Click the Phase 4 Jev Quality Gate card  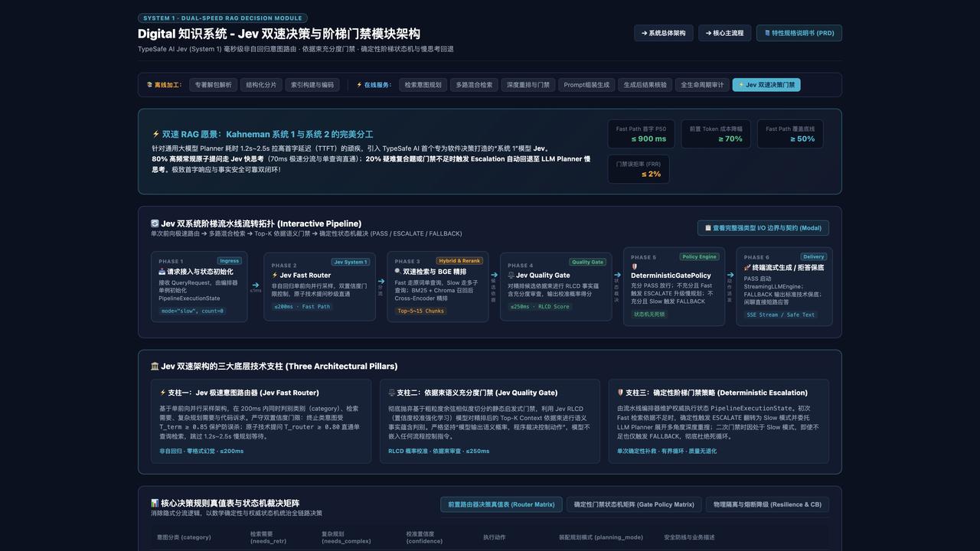[556, 286]
